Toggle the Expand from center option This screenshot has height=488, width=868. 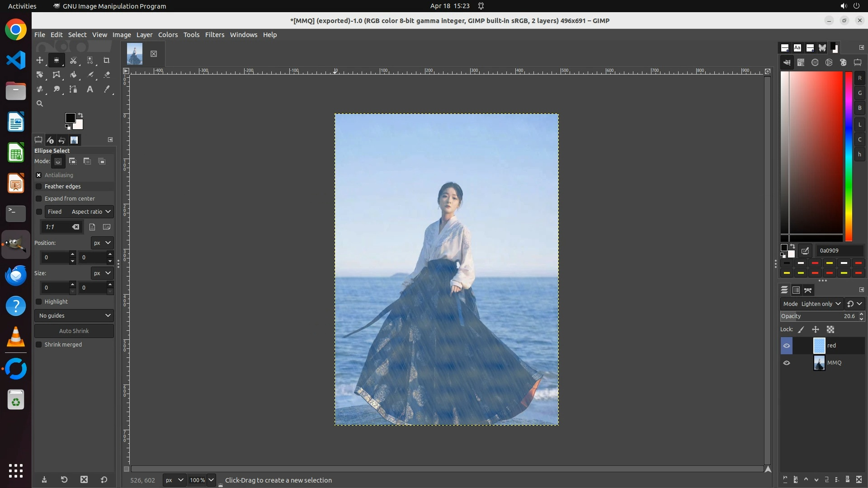coord(39,198)
